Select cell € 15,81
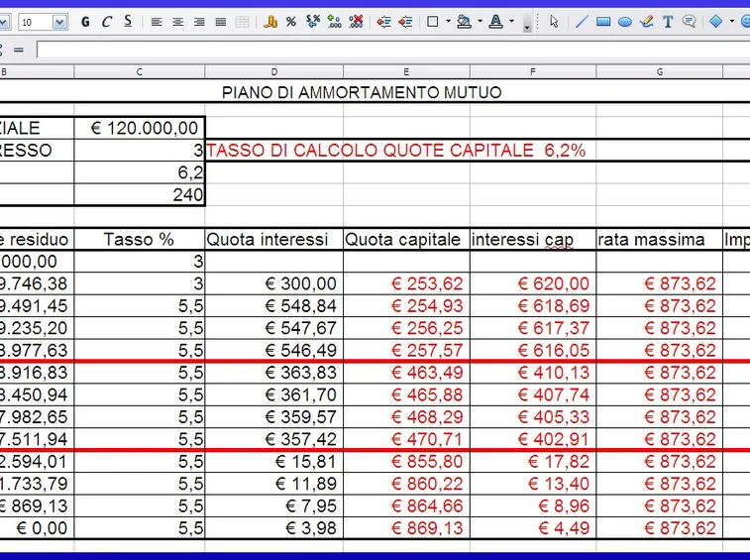 274,462
